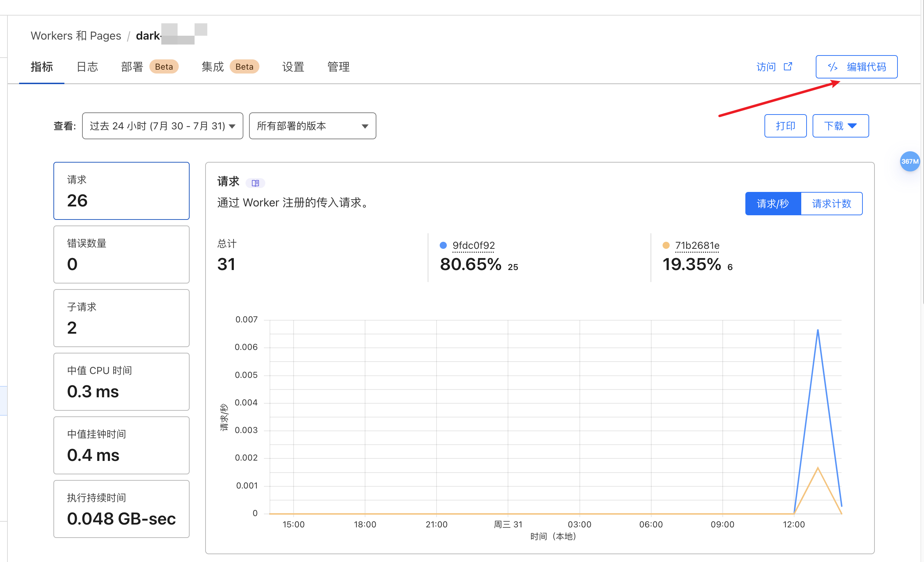Select the 执行持续时间 card
The height and width of the screenshot is (562, 924).
[121, 509]
